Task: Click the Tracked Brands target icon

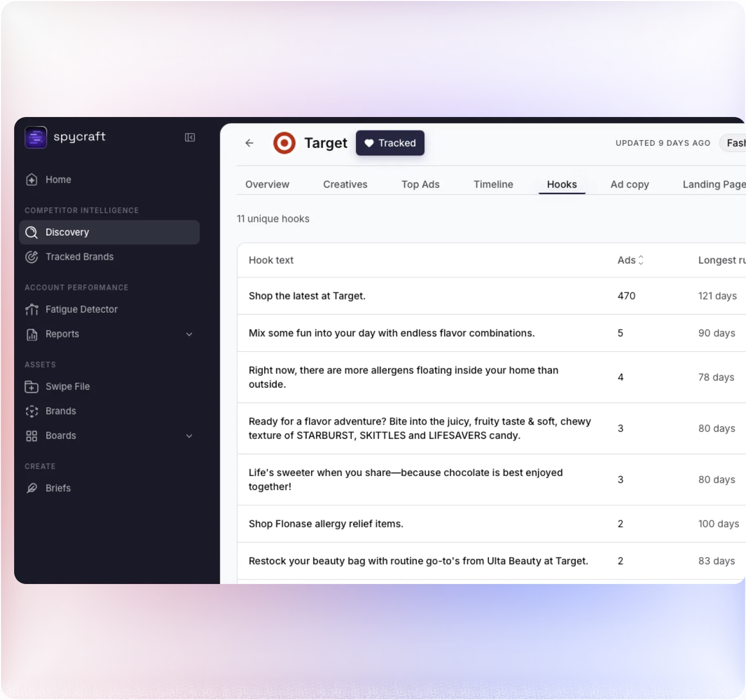Action: pos(32,257)
